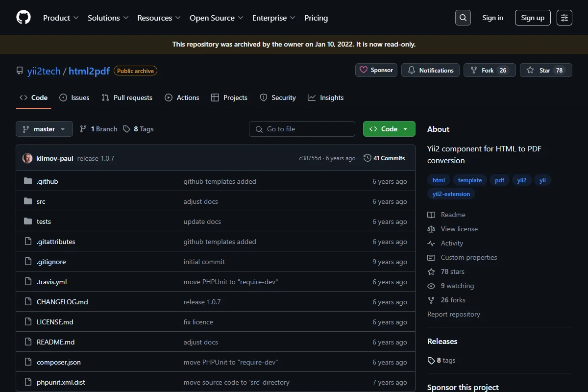Click the Sponsor heart button
The image size is (588, 392).
[x=376, y=70]
